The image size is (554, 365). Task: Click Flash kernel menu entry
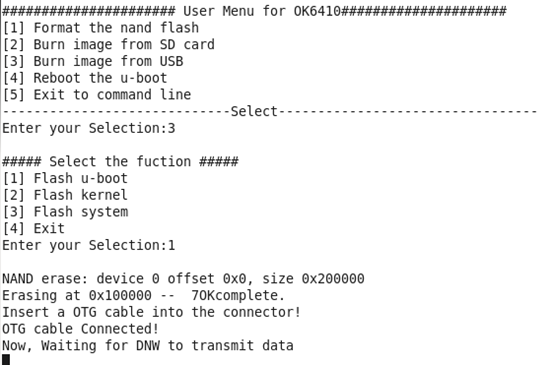click(65, 195)
